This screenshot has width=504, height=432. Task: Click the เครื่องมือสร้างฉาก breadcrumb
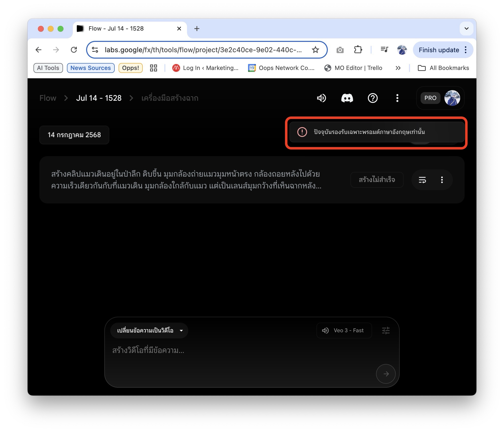[x=170, y=98]
